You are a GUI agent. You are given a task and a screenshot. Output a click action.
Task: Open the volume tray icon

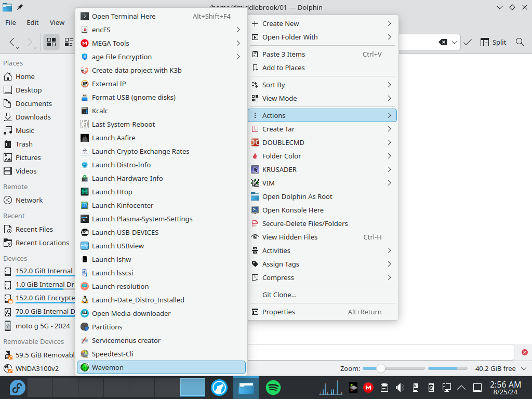coord(400,388)
